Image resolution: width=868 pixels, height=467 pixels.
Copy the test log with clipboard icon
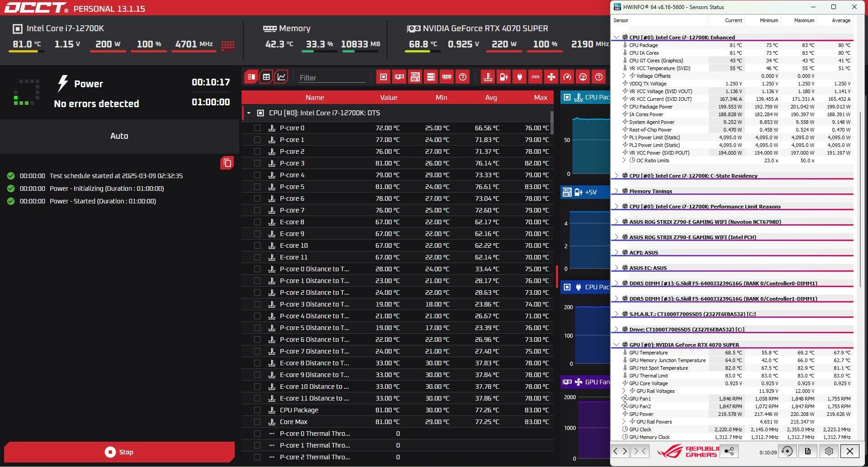click(x=227, y=163)
